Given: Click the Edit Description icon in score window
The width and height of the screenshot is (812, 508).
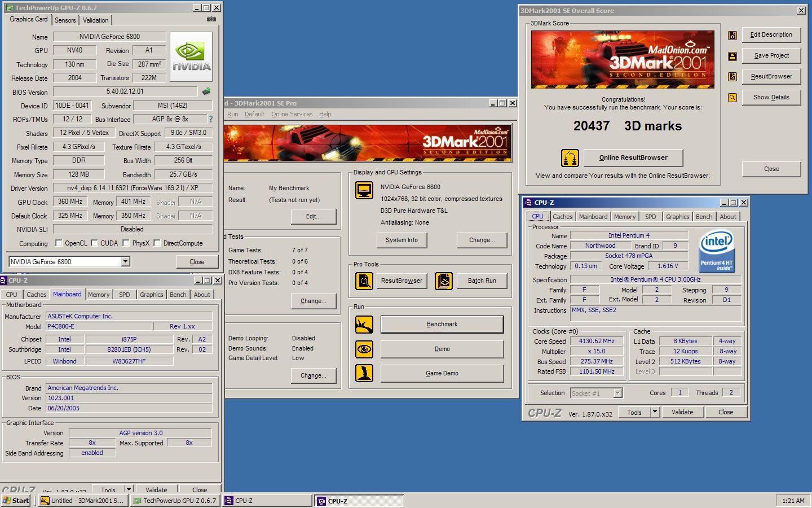Looking at the screenshot, I should (732, 35).
